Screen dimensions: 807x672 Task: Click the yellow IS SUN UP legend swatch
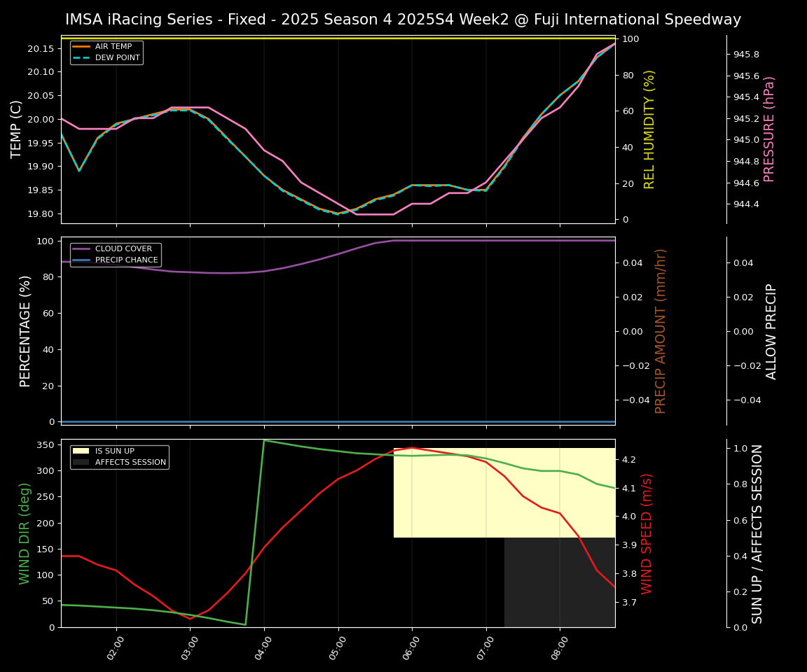[81, 451]
